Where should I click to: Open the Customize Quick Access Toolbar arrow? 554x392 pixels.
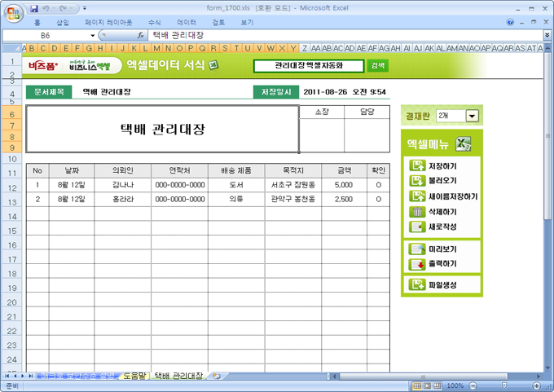[85, 8]
